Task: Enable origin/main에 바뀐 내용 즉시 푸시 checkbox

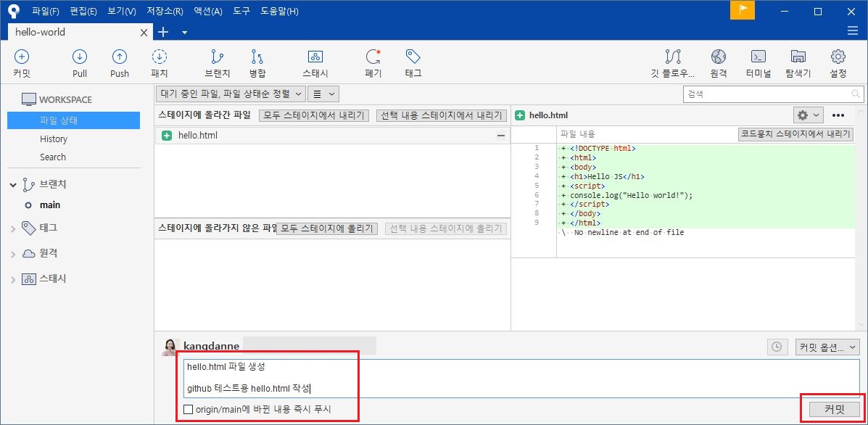Action: pos(189,410)
